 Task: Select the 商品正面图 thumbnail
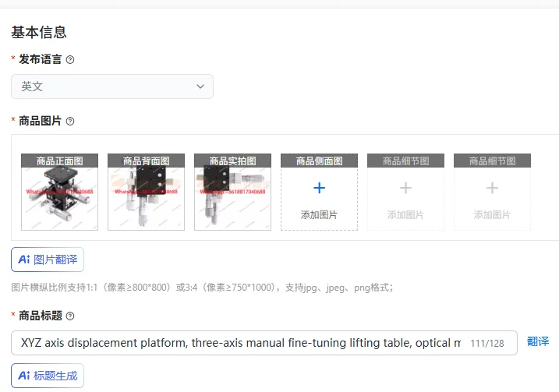(x=59, y=192)
